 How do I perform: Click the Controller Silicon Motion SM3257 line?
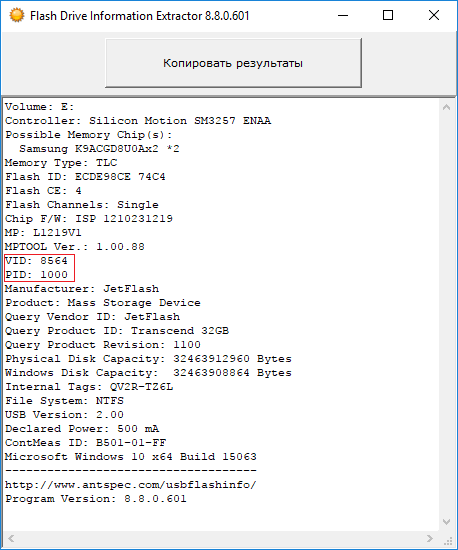click(x=138, y=121)
